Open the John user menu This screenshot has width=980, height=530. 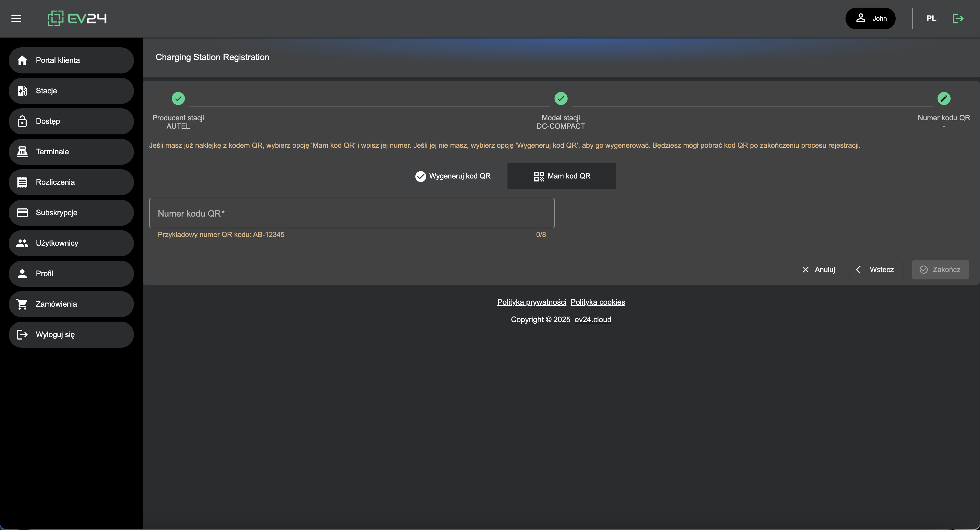[870, 18]
